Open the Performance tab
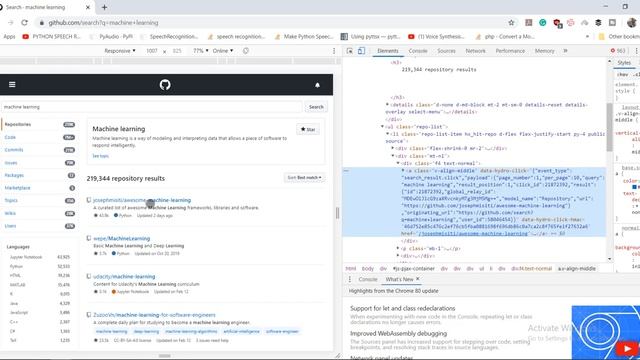 coord(510,51)
